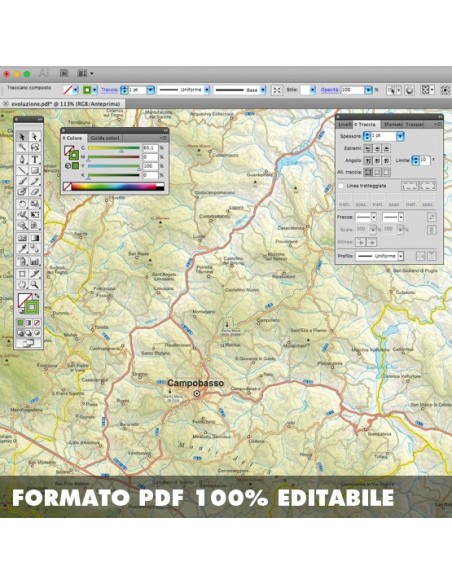The height and width of the screenshot is (584, 452).
Task: Select the Blend tool
Action: pyautogui.click(x=35, y=248)
